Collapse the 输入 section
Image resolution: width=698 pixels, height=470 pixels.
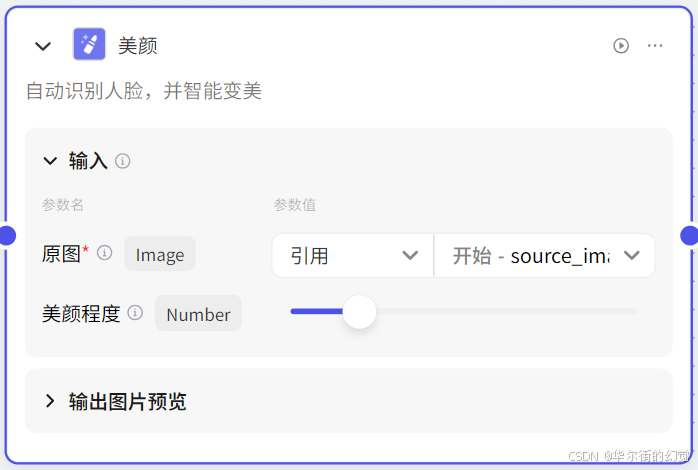click(x=50, y=161)
